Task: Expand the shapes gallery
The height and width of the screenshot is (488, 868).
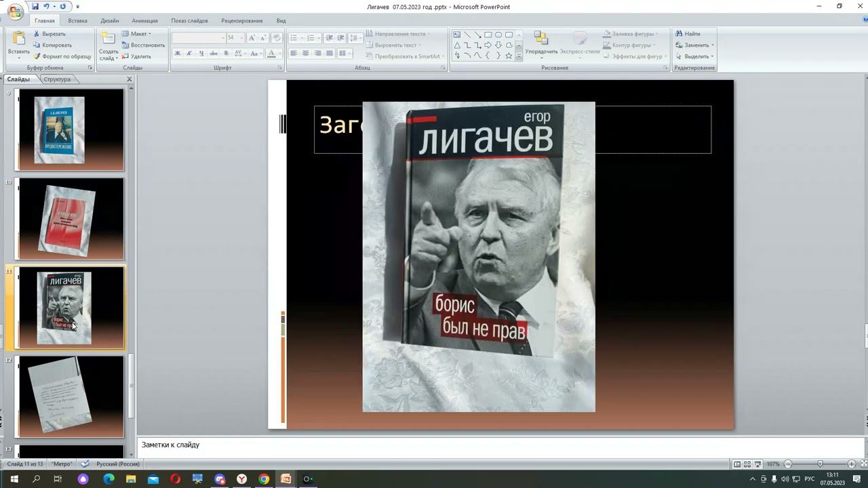Action: pyautogui.click(x=519, y=57)
